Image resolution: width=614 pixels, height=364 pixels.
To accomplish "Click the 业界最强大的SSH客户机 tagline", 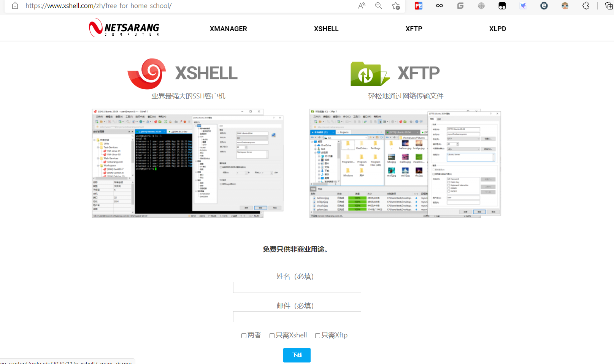I will 189,96.
